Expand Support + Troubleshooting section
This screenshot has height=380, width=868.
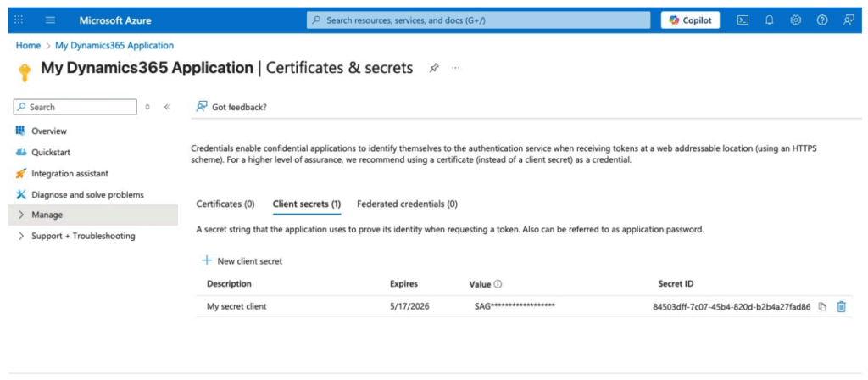point(21,236)
